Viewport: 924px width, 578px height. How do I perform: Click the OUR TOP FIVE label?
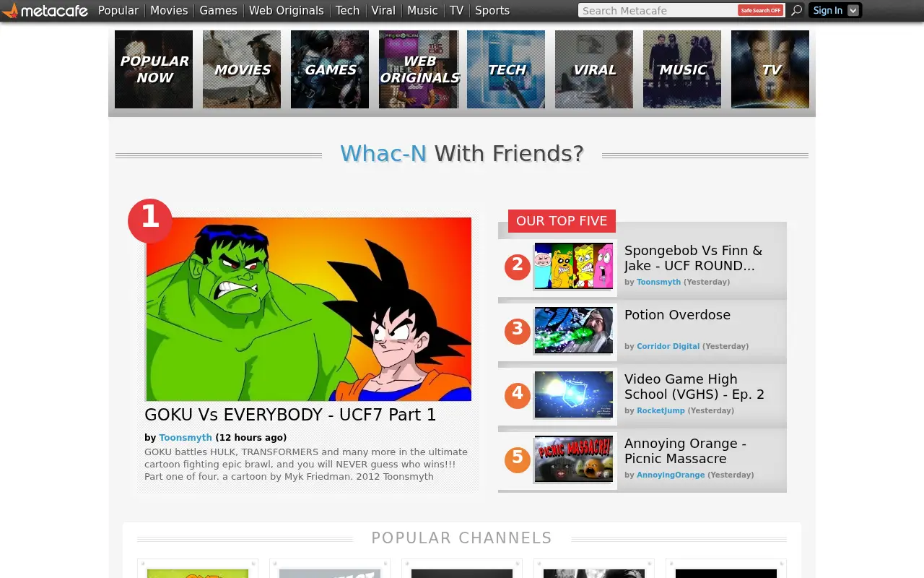pyautogui.click(x=562, y=221)
